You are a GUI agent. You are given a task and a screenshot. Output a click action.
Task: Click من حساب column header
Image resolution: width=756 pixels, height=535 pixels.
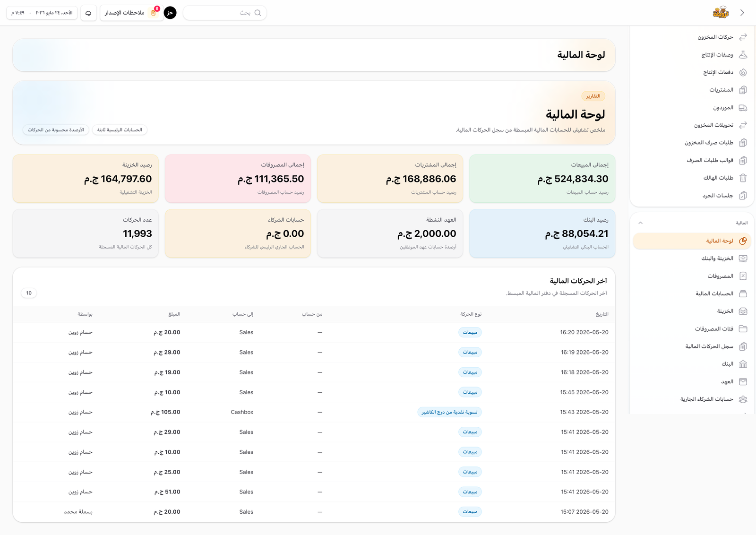tap(312, 314)
